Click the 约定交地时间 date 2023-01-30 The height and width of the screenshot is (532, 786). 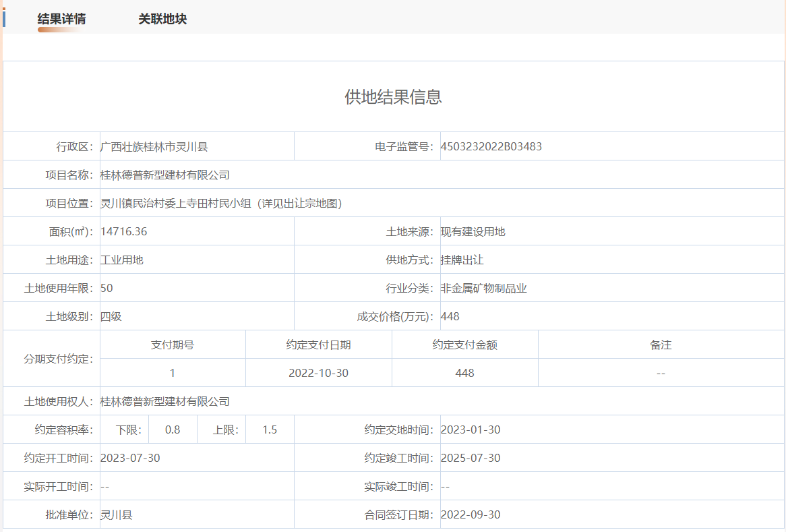pyautogui.click(x=470, y=430)
